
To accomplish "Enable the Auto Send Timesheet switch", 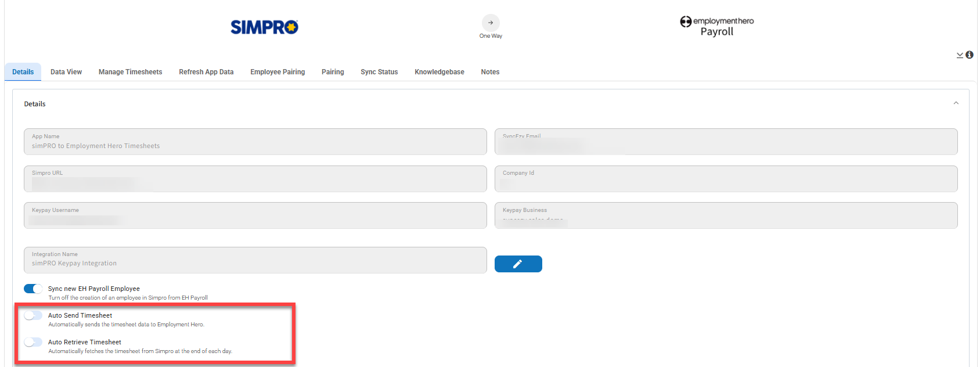I will (x=33, y=315).
